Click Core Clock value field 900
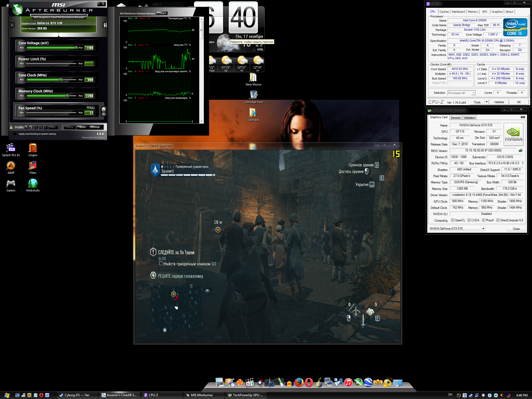The height and width of the screenshot is (399, 532). [x=89, y=80]
